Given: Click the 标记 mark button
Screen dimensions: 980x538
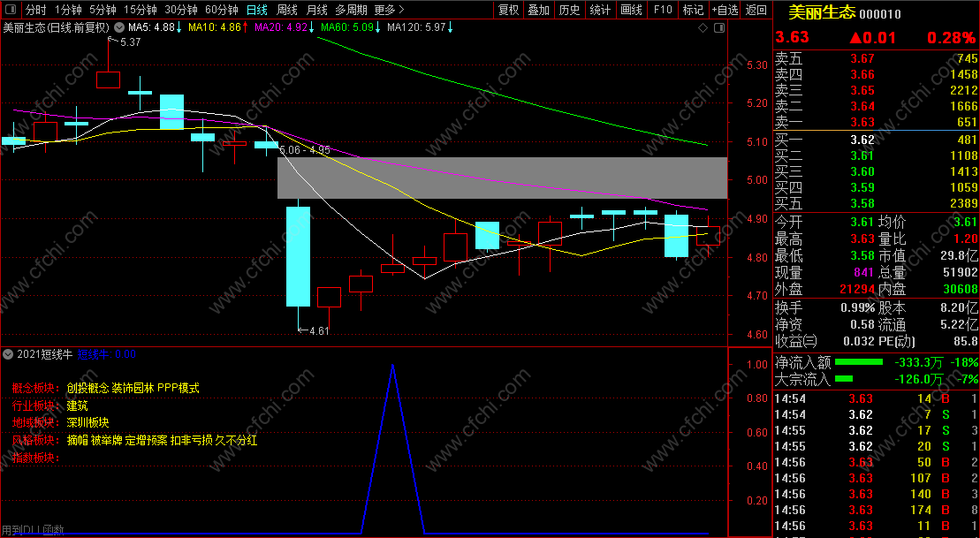Looking at the screenshot, I should pos(693,10).
